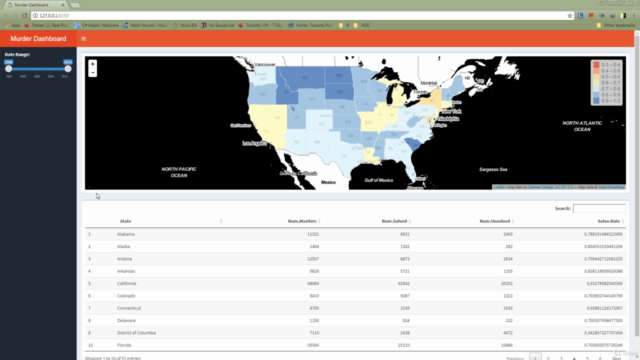
Task: Select the Alaska table row
Action: [355, 247]
